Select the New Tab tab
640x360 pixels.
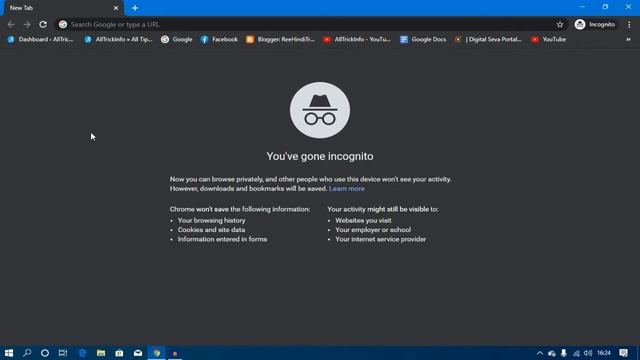coord(62,8)
